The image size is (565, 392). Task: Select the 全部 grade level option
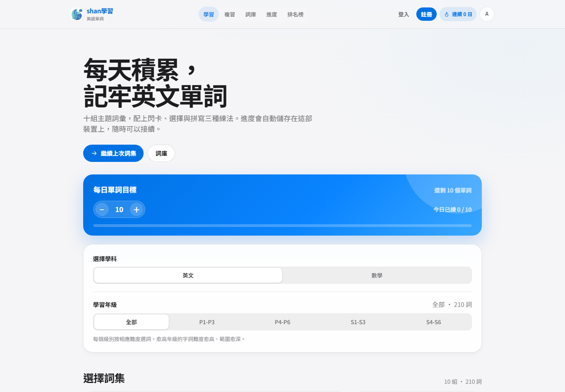coord(131,322)
